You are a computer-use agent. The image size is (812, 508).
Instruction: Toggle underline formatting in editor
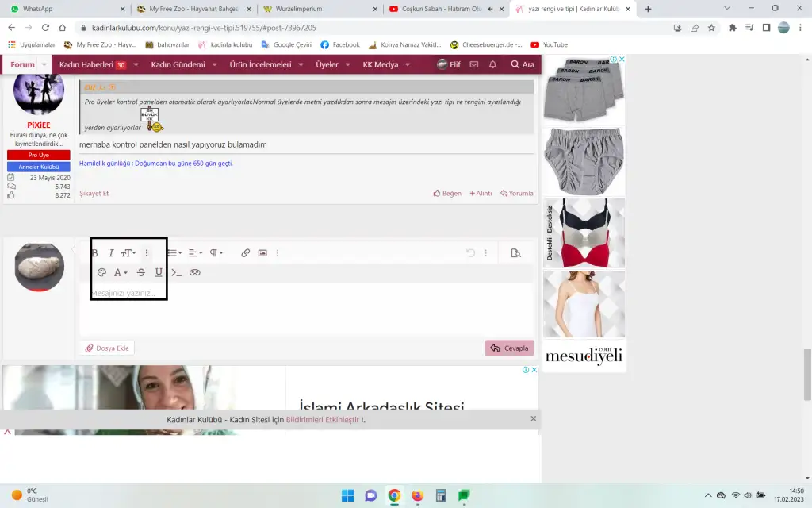[159, 272]
